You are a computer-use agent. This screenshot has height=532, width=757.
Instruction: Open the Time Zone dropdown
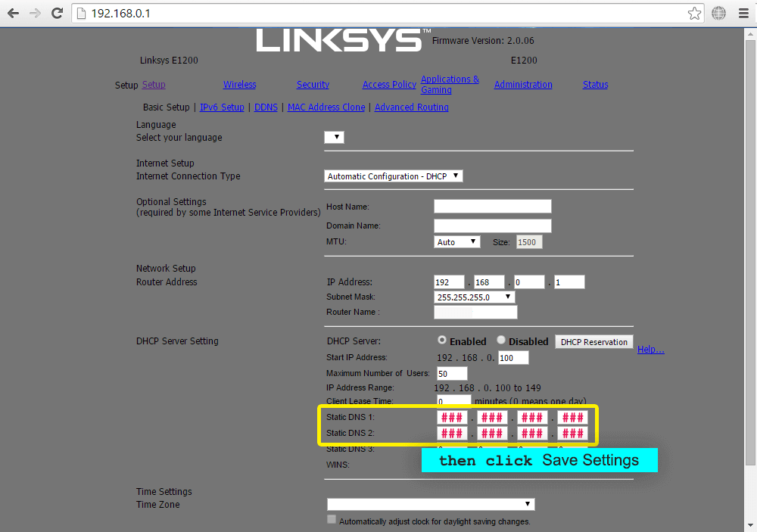(431, 505)
